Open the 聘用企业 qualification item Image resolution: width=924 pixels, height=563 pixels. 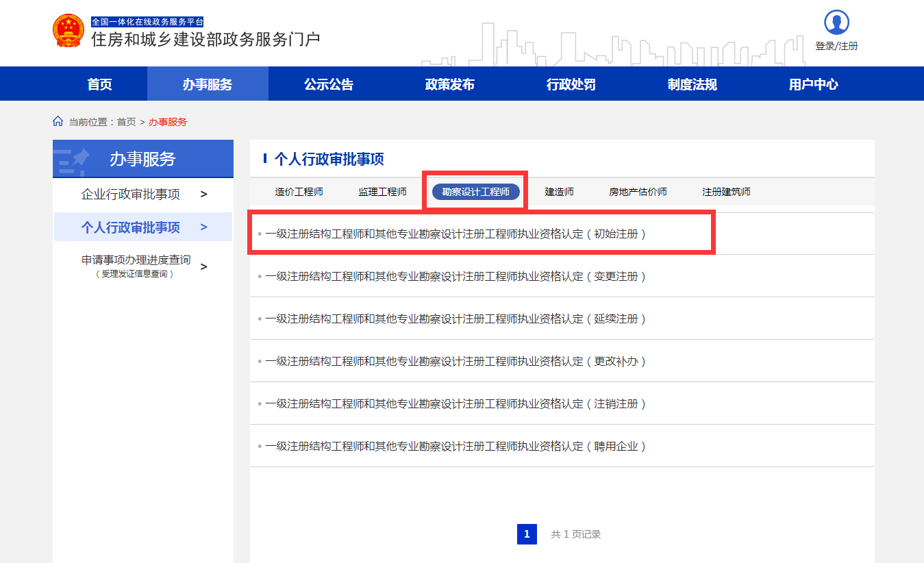[455, 446]
